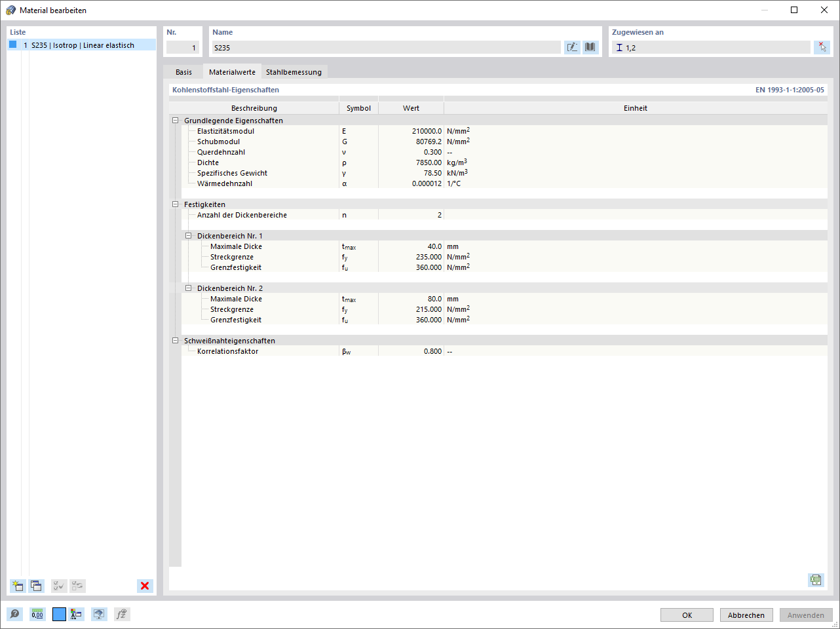
Task: Select Elastizitätsmodul value 210000.0
Action: pyautogui.click(x=411, y=131)
